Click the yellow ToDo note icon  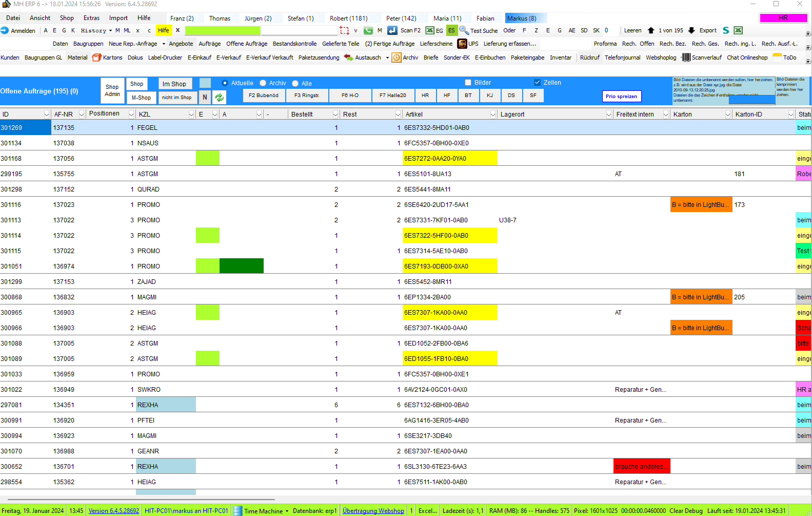click(777, 57)
